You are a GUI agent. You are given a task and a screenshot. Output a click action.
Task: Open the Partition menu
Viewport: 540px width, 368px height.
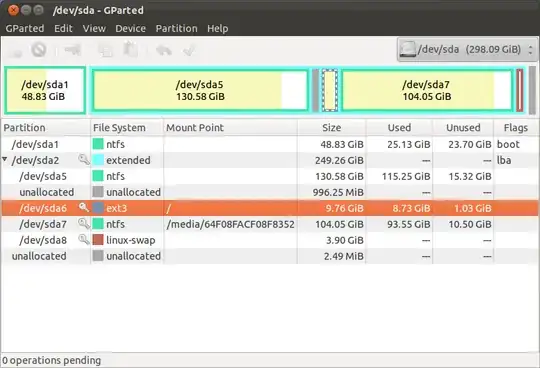(177, 28)
